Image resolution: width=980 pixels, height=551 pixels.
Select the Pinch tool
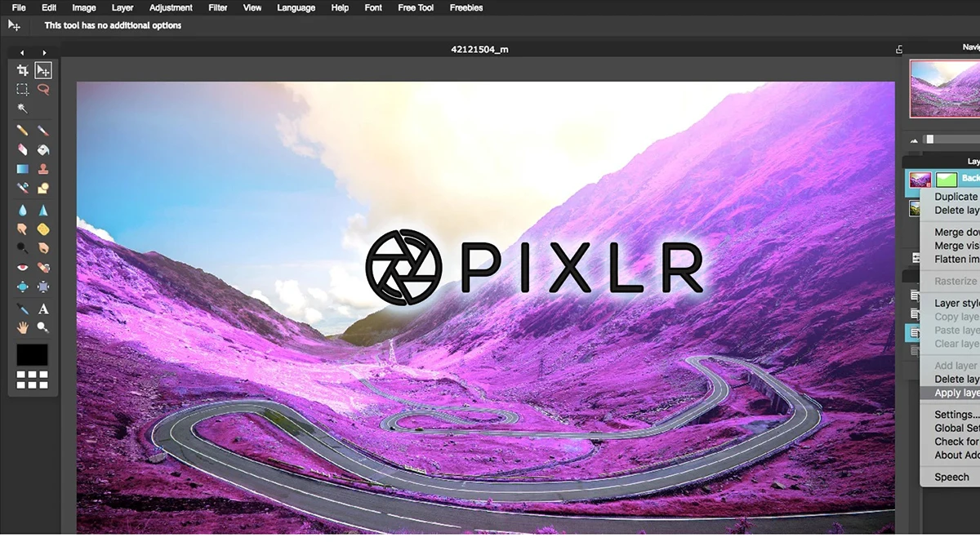click(x=43, y=287)
